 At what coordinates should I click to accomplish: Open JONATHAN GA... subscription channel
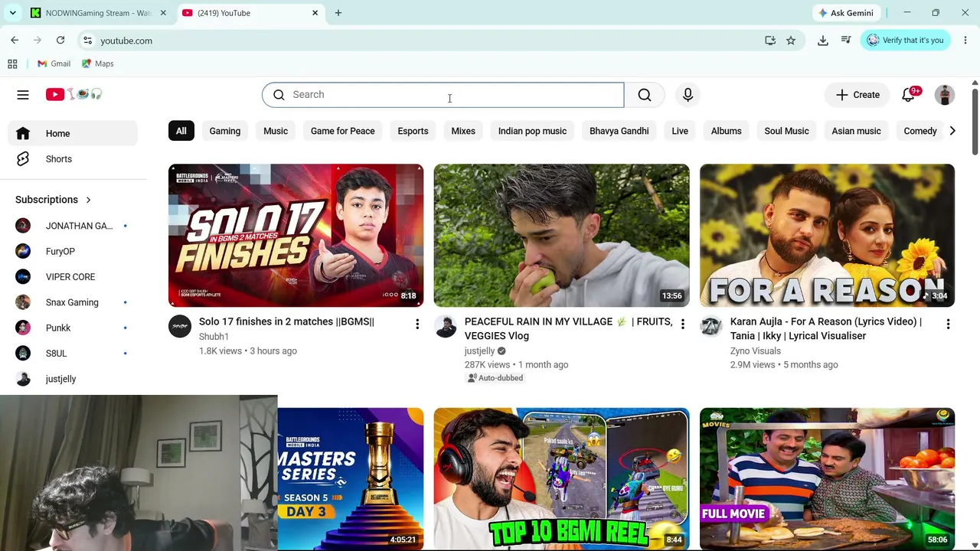[x=73, y=226]
